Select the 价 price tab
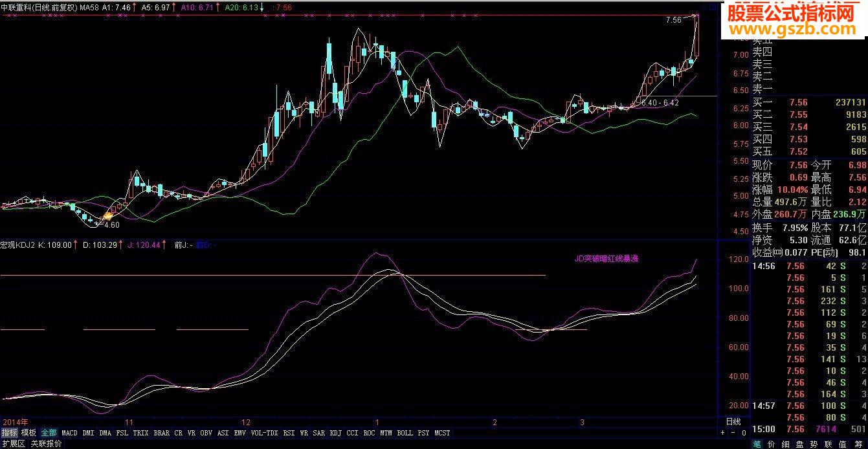Screen dimensions: 868x449 pos(772,444)
